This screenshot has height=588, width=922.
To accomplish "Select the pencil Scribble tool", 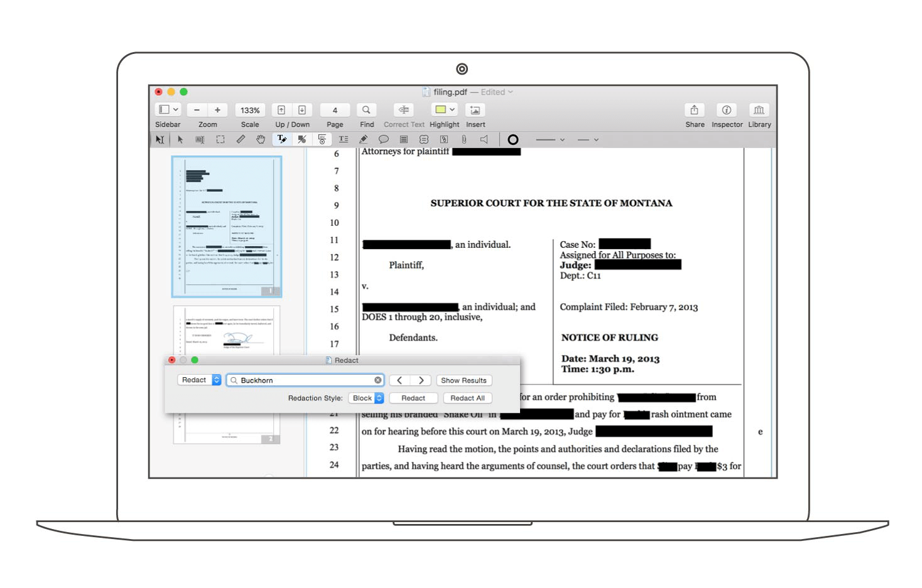I will click(x=363, y=139).
